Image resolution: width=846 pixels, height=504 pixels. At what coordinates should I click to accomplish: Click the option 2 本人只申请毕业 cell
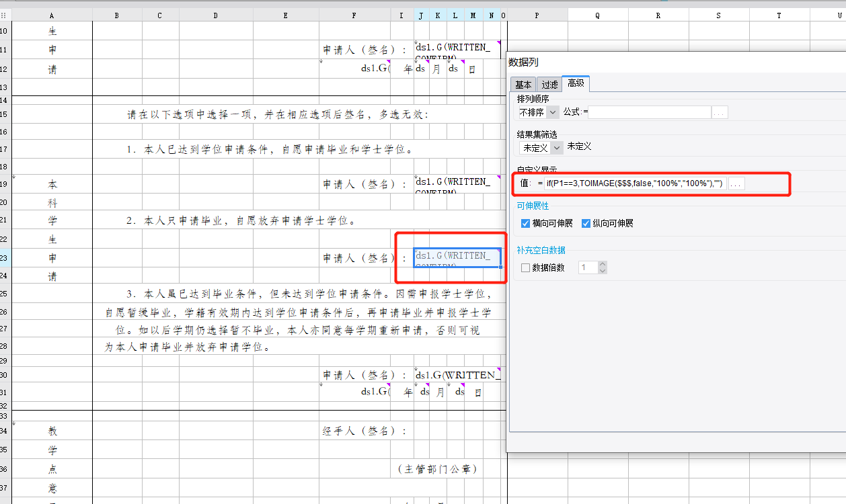click(x=242, y=220)
